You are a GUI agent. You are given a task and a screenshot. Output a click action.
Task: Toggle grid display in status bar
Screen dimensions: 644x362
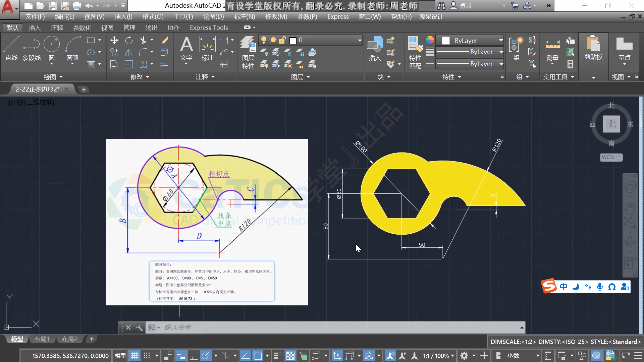click(x=135, y=356)
